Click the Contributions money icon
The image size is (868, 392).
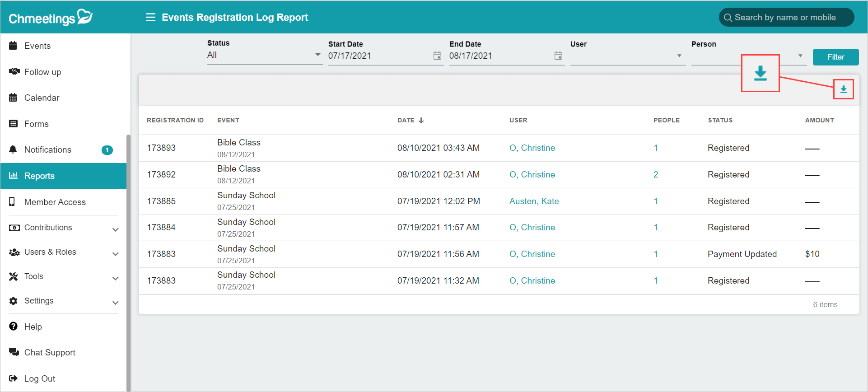click(14, 228)
